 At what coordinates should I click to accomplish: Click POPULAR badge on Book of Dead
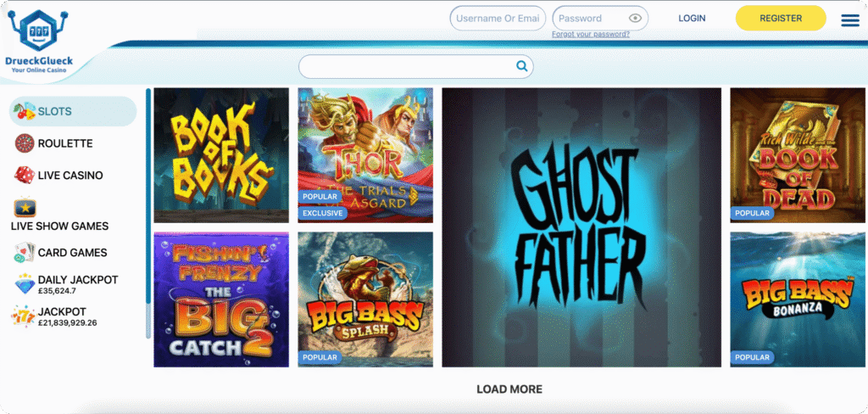[x=753, y=213]
